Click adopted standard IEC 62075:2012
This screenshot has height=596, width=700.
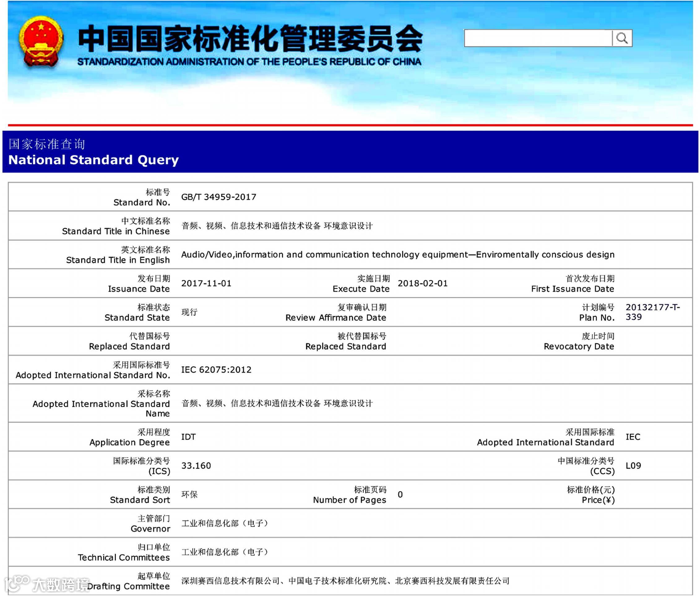(216, 370)
